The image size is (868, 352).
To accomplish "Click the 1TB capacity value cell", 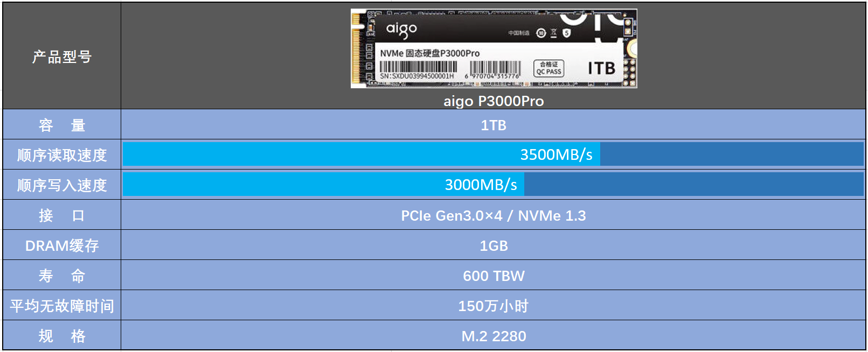I will [x=494, y=125].
